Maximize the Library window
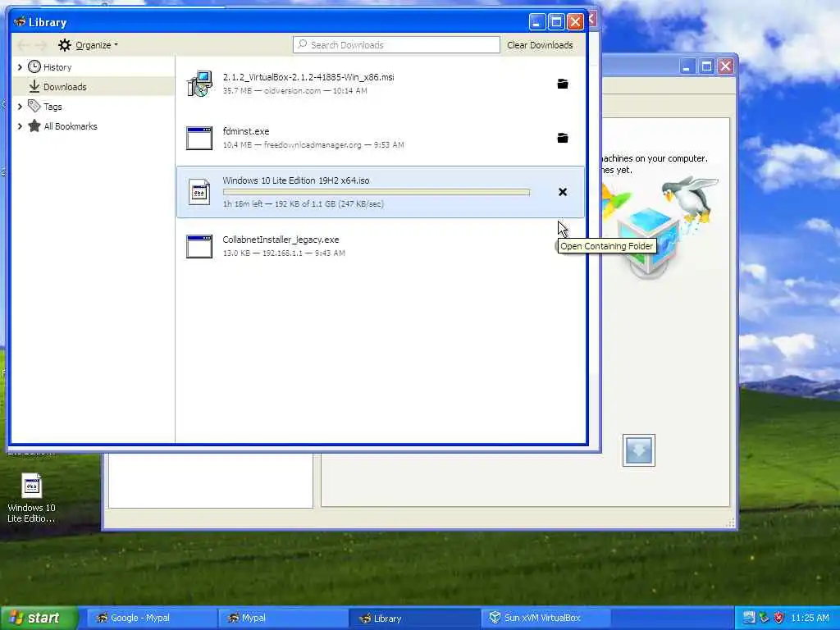 556,22
